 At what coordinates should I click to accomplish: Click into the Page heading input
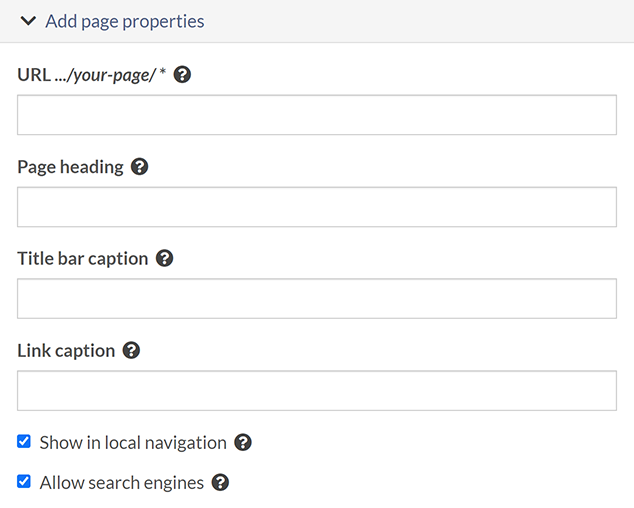click(316, 207)
